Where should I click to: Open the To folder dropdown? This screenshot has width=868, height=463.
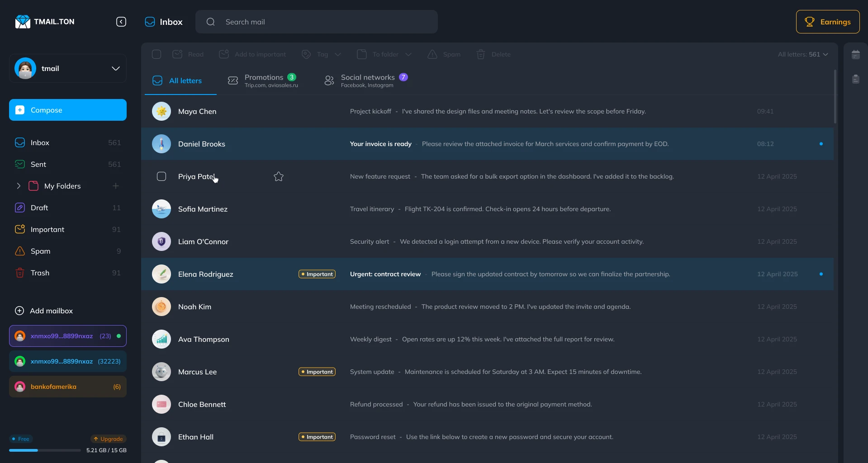pyautogui.click(x=384, y=54)
